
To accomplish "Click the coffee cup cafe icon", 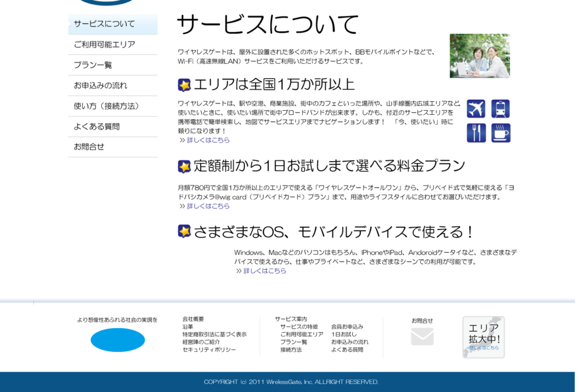I will pyautogui.click(x=500, y=133).
